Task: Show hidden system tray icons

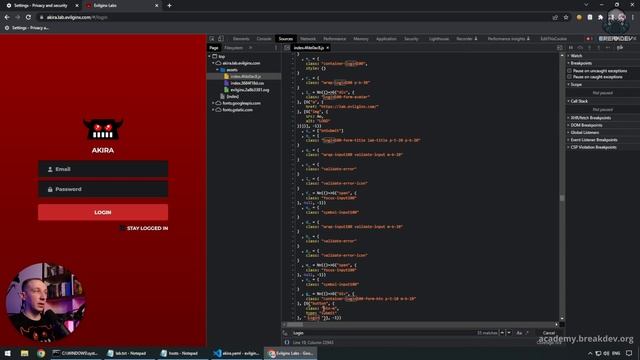Action: pyautogui.click(x=590, y=353)
